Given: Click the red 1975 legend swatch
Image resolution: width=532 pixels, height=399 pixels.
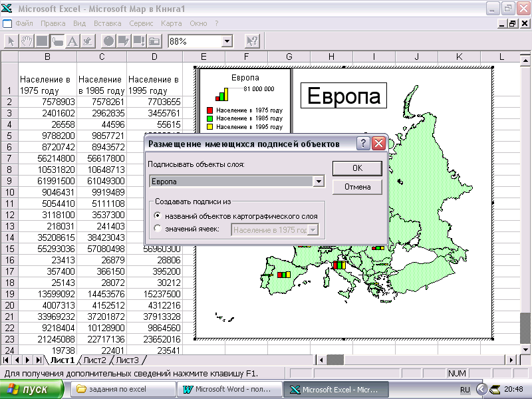Looking at the screenshot, I should [209, 110].
